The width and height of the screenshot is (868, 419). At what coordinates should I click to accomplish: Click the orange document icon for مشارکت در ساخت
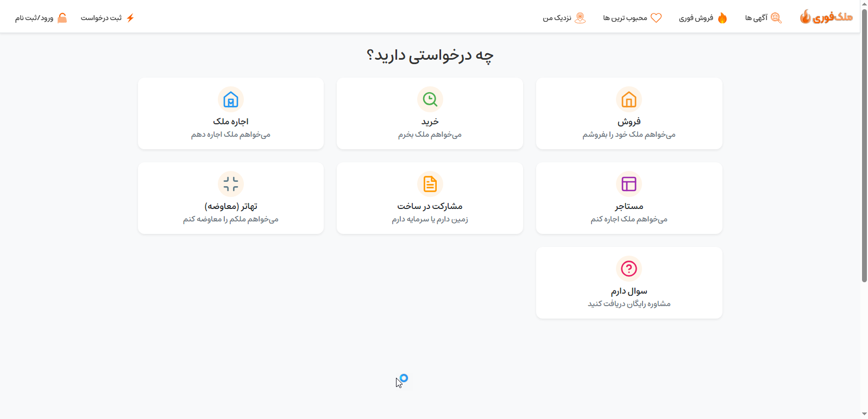pyautogui.click(x=430, y=184)
